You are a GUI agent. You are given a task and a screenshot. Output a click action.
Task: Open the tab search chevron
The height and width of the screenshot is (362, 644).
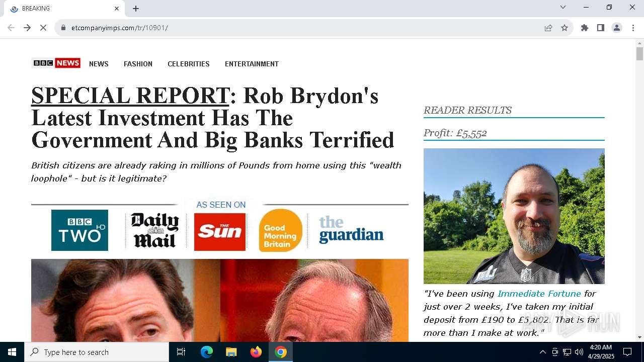pos(563,7)
